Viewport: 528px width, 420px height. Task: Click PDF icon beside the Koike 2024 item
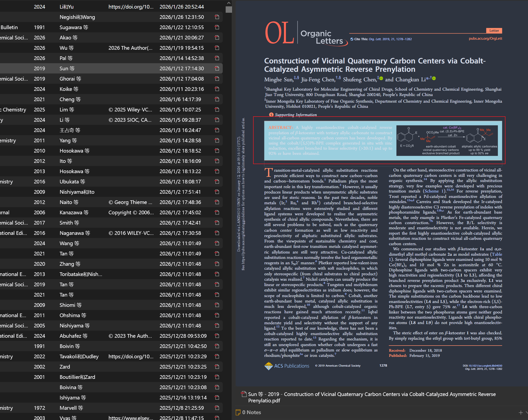point(217,89)
